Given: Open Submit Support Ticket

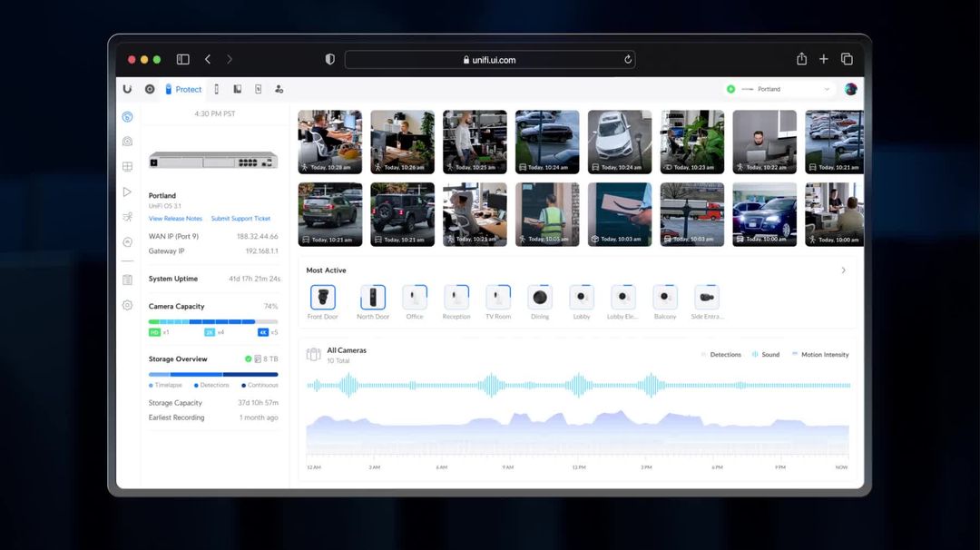Looking at the screenshot, I should (x=240, y=218).
